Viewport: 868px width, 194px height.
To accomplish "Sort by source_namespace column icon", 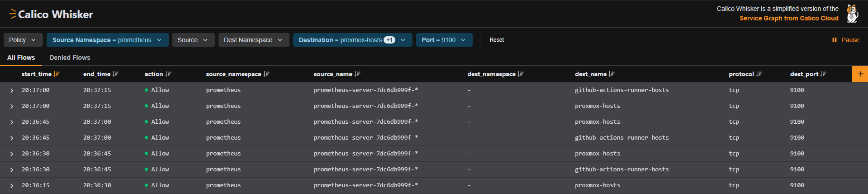I will [266, 74].
